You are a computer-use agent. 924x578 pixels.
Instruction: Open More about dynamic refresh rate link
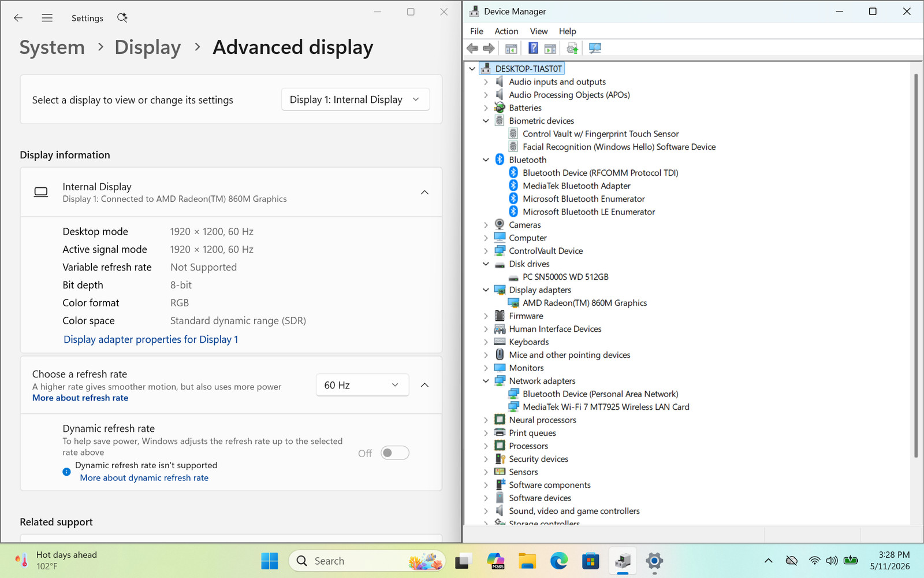[x=144, y=478]
